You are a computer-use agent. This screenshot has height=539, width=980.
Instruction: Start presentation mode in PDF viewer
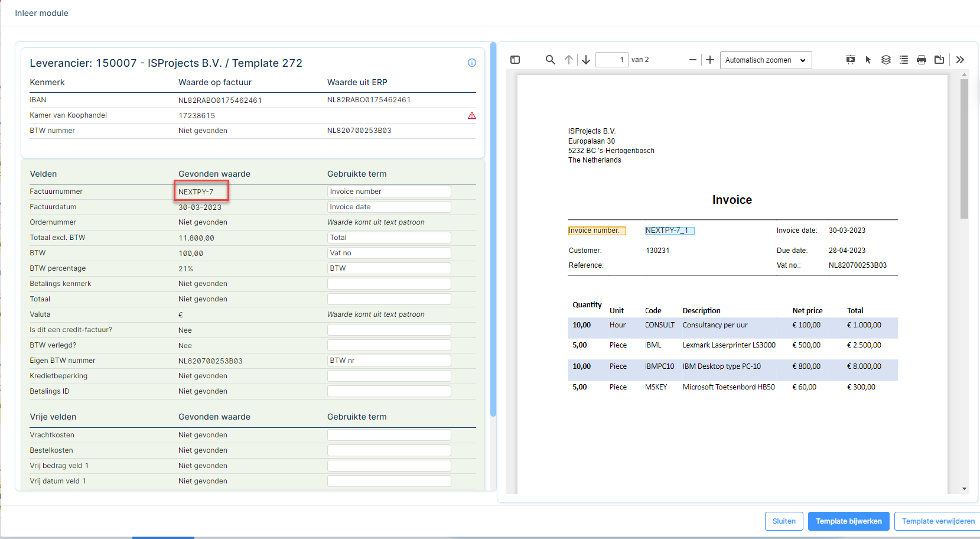pos(851,60)
